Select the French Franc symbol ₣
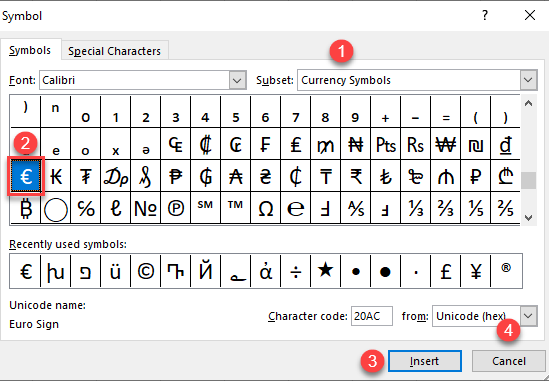Image resolution: width=549 pixels, height=381 pixels. 265,144
